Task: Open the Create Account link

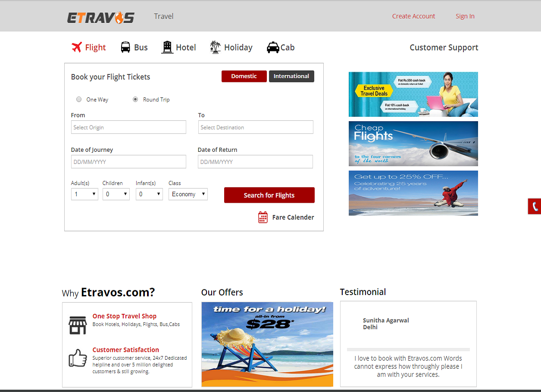Action: [413, 16]
